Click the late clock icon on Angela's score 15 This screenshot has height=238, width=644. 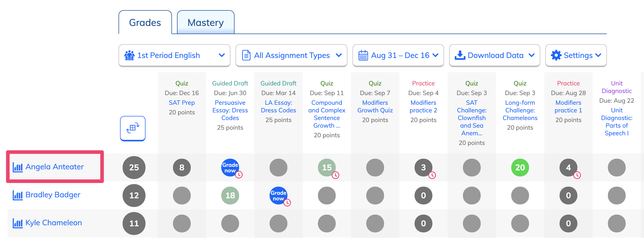[335, 175]
